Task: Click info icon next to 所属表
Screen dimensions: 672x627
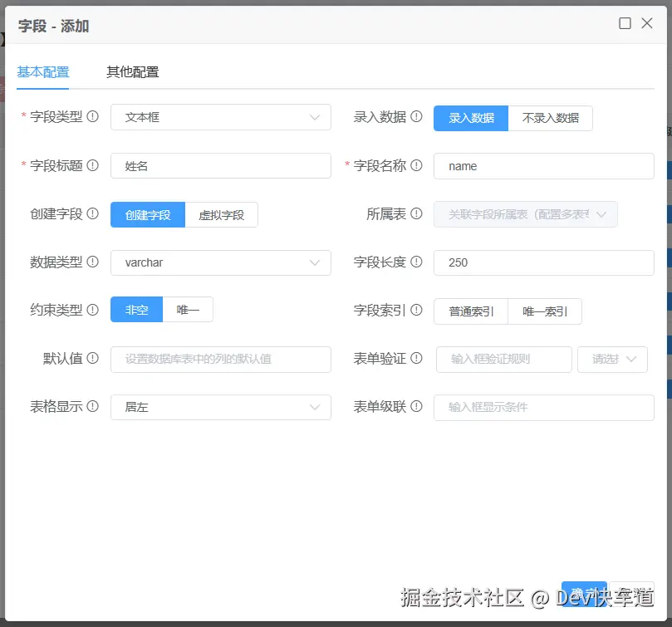Action: (x=416, y=213)
